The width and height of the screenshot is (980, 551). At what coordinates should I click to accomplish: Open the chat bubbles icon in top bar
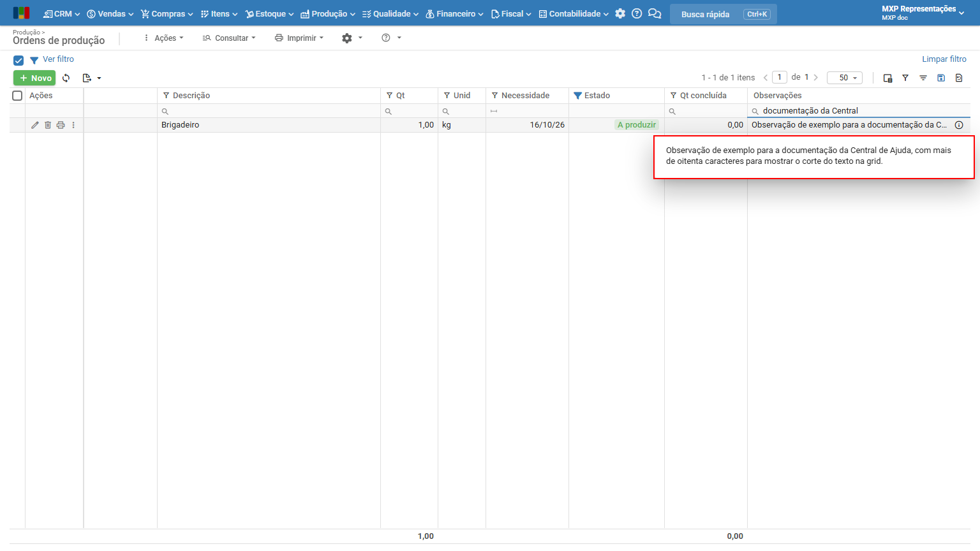[x=655, y=13]
